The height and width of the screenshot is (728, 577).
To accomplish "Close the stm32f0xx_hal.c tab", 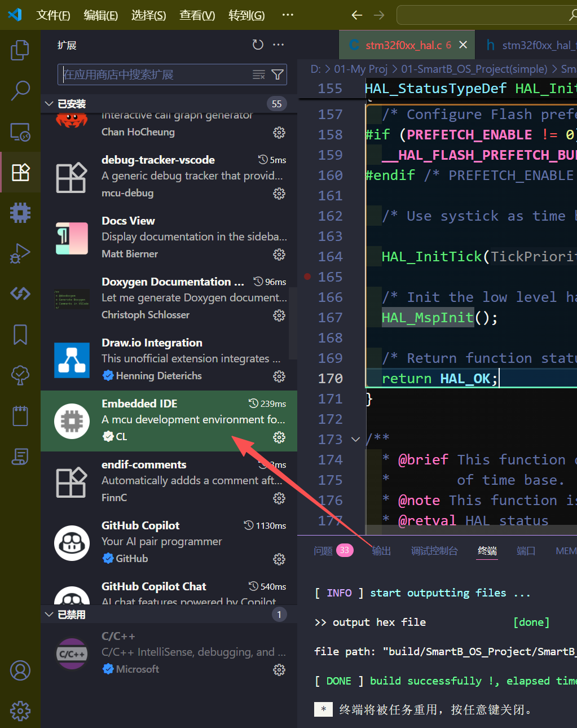I will [463, 45].
